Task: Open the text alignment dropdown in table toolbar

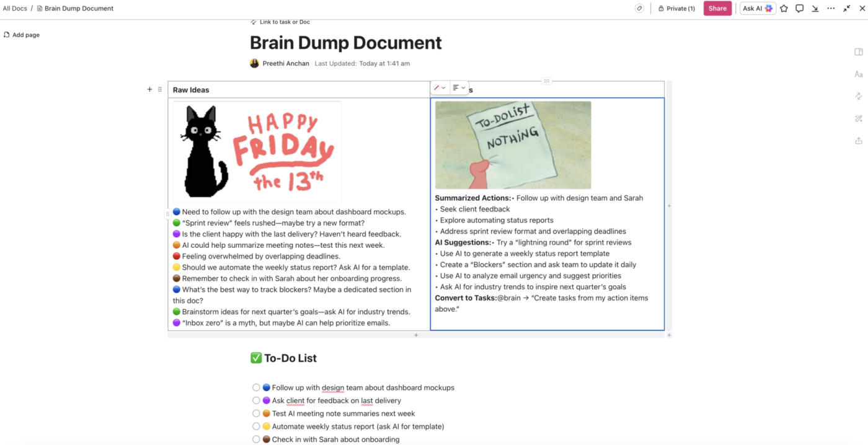Action: [x=459, y=88]
